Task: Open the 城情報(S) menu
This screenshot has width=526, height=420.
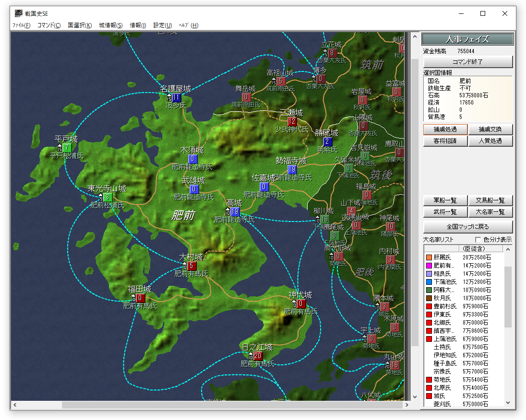Action: pyautogui.click(x=111, y=25)
